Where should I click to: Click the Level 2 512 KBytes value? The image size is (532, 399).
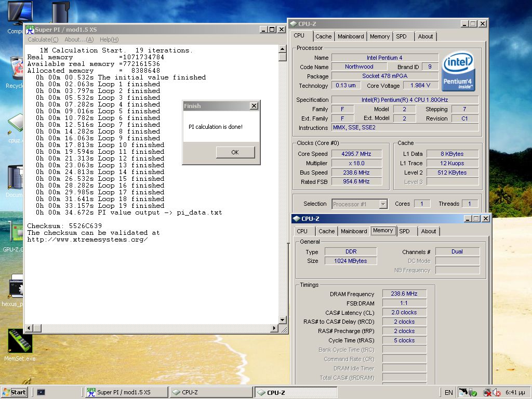(453, 172)
